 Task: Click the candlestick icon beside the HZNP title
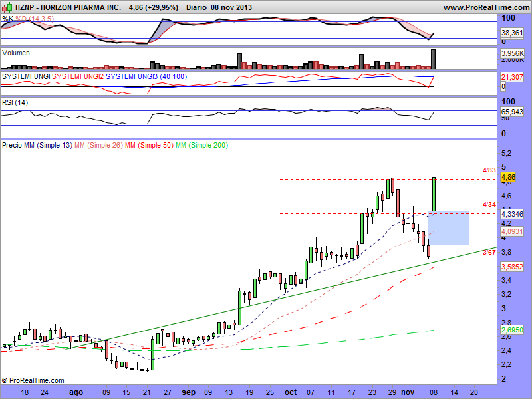pos(7,7)
